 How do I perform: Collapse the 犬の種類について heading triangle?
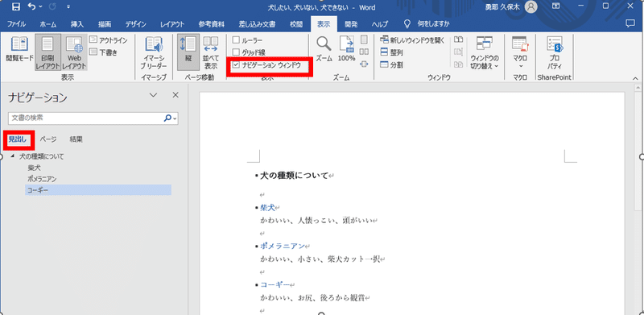tap(13, 156)
